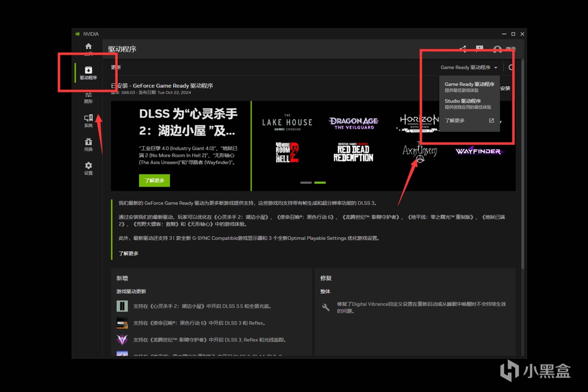
Task: Click the Alan Wake 2 game icon in 新增 list
Action: 122,306
